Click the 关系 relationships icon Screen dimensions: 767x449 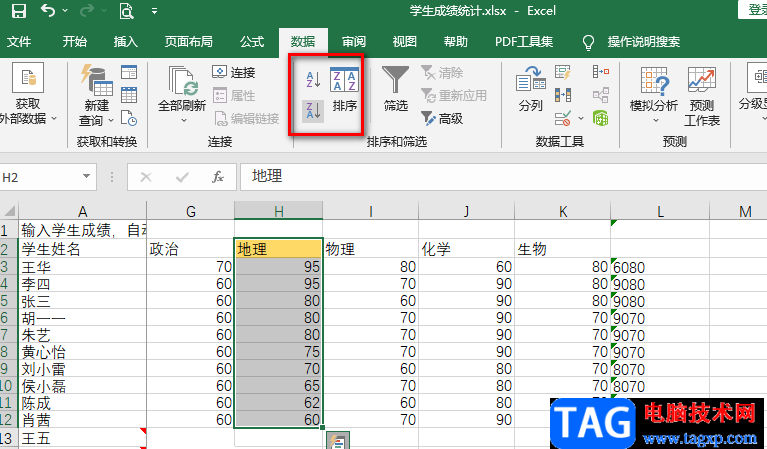point(601,95)
